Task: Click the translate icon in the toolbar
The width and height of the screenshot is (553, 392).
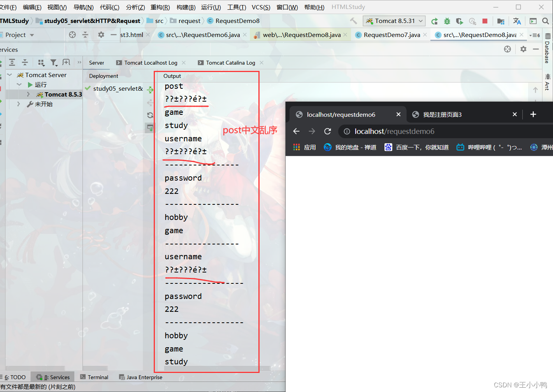Action: point(517,21)
